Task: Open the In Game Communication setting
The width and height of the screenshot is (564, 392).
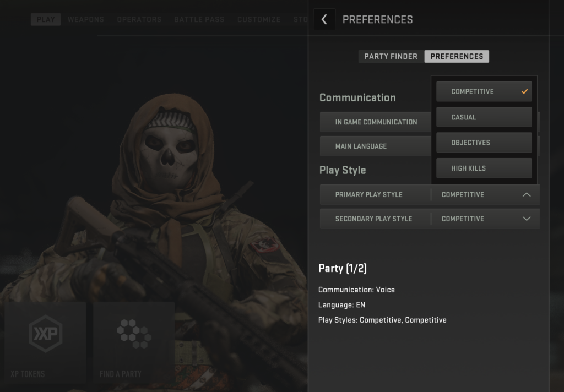Action: pyautogui.click(x=375, y=122)
